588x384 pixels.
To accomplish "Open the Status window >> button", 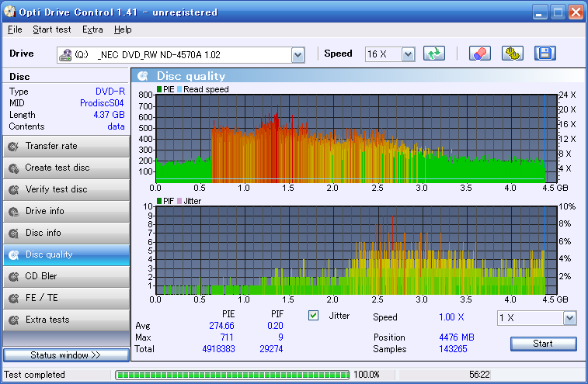I will click(x=66, y=355).
